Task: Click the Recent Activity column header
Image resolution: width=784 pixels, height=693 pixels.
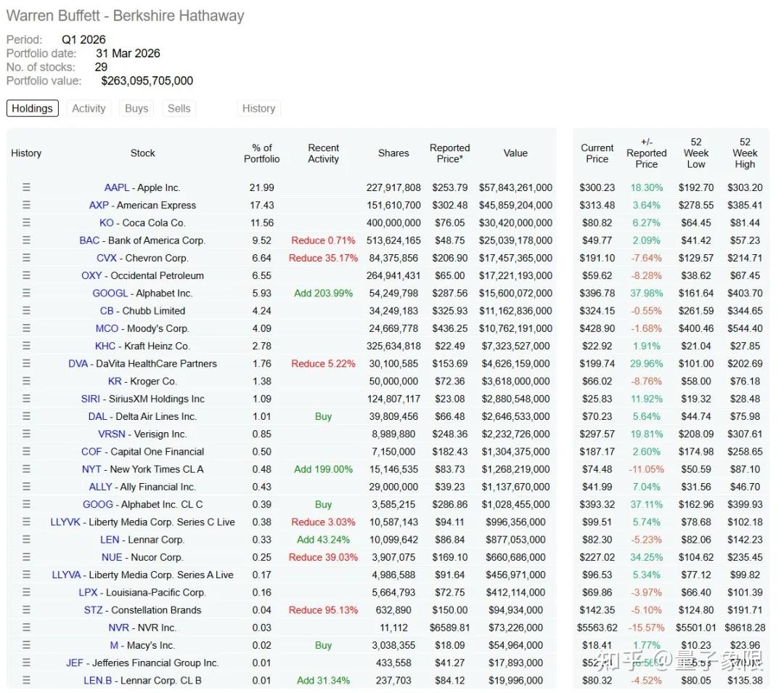Action: (x=323, y=153)
